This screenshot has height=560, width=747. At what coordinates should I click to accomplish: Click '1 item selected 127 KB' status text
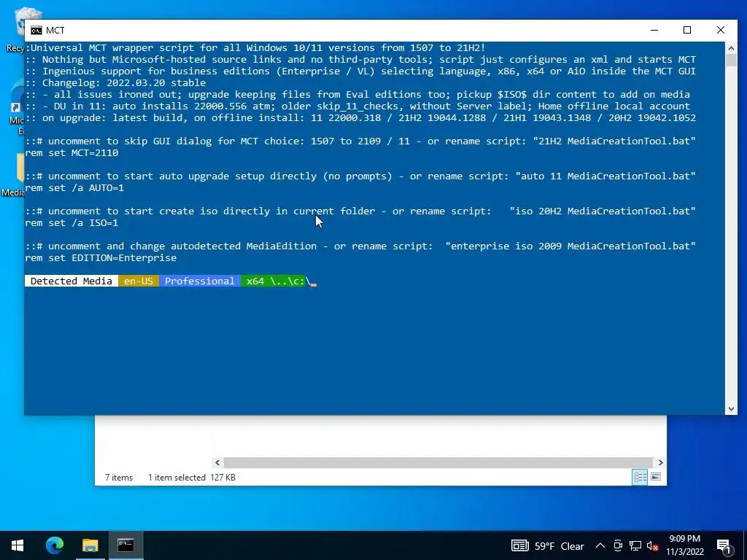coord(192,478)
